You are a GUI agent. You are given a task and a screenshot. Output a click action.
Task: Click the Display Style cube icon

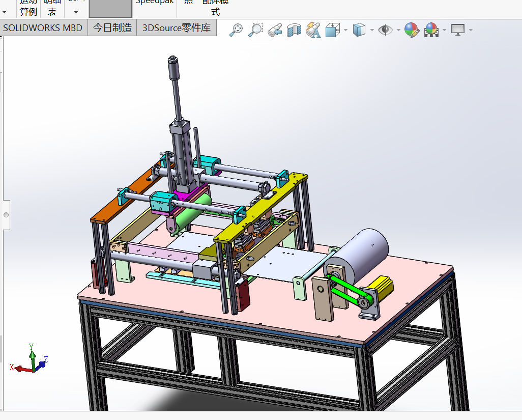click(359, 30)
